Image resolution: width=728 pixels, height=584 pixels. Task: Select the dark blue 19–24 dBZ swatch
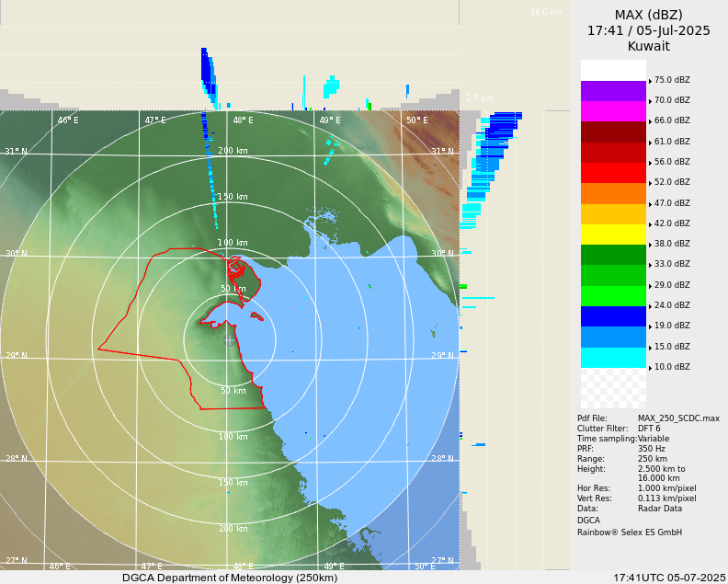[613, 316]
